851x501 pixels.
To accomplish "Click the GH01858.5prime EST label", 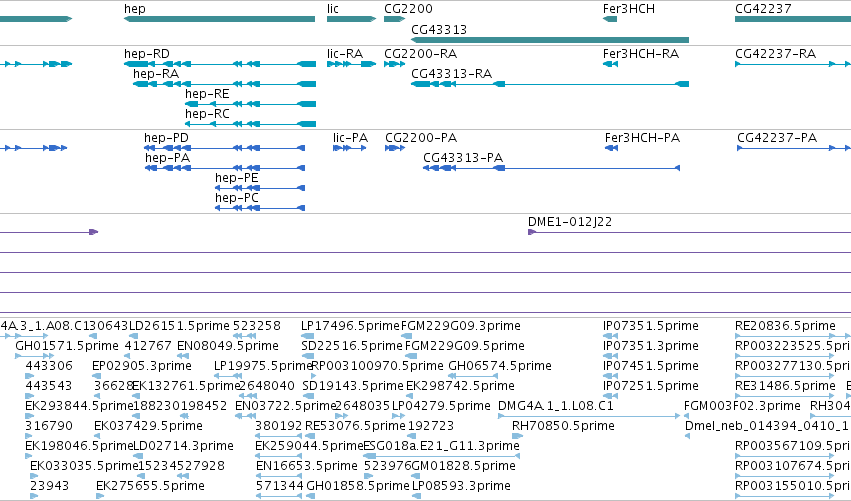I will 358,486.
